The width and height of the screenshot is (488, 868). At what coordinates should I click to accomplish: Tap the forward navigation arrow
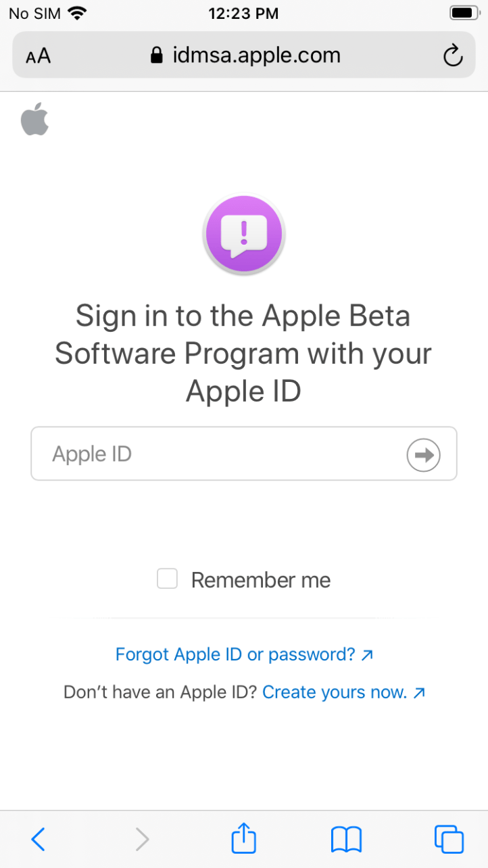tap(141, 838)
